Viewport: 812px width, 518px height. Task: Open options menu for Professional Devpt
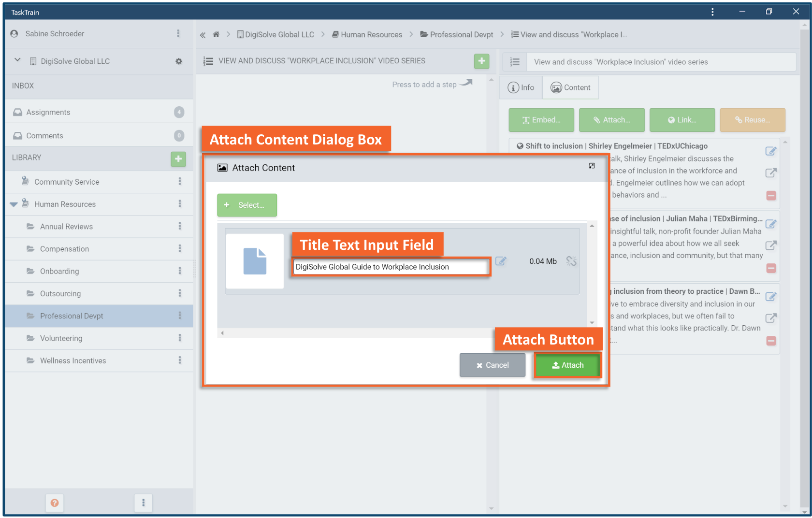[180, 316]
